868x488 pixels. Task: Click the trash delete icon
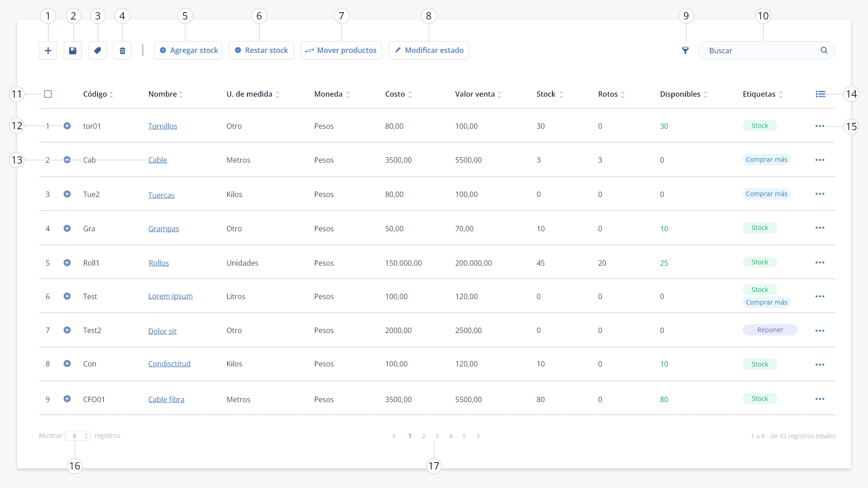123,51
